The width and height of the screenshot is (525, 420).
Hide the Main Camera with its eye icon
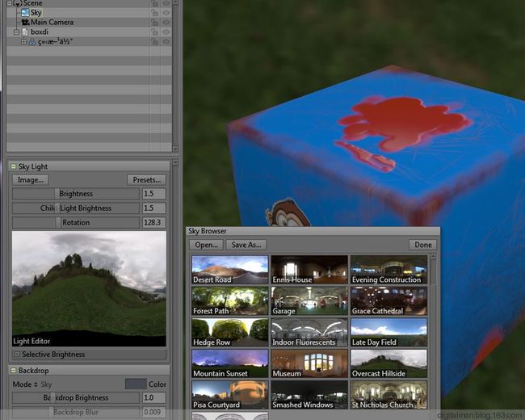166,23
